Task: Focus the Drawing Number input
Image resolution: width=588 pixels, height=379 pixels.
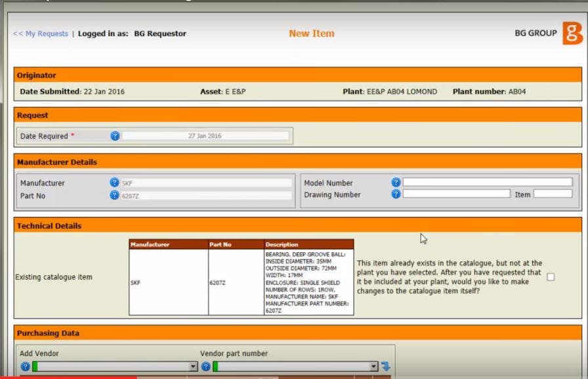Action: tap(456, 194)
